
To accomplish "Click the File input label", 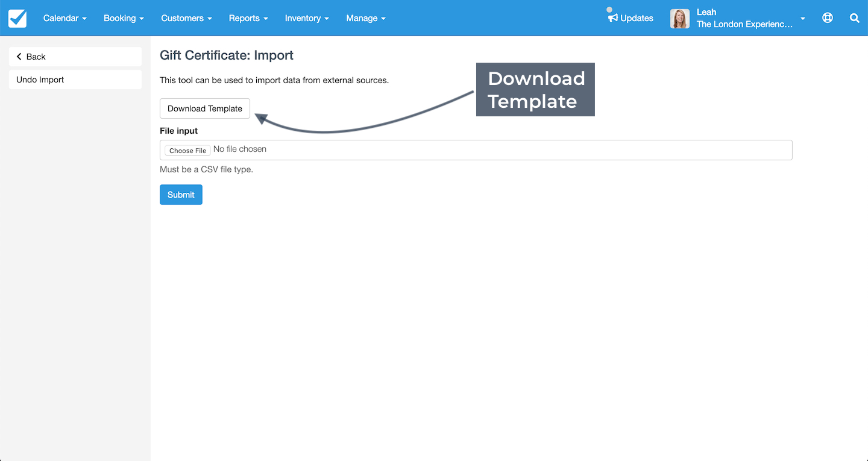I will click(178, 131).
